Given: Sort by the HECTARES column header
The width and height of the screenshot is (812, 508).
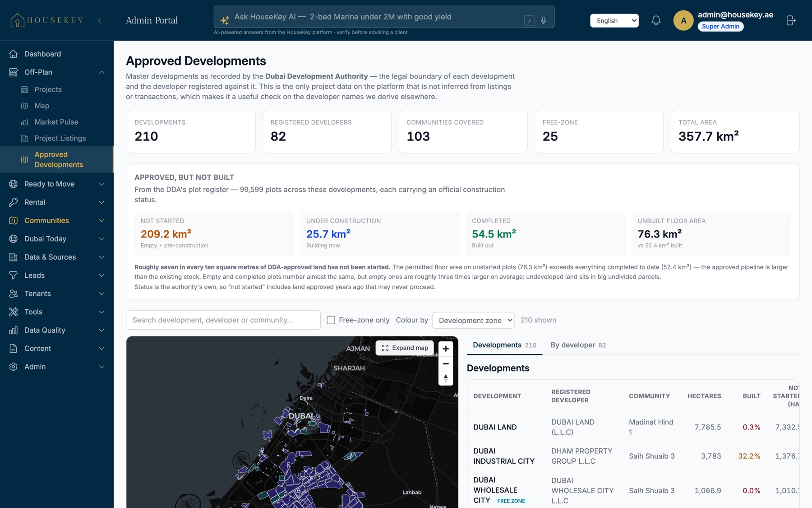Looking at the screenshot, I should (x=704, y=396).
